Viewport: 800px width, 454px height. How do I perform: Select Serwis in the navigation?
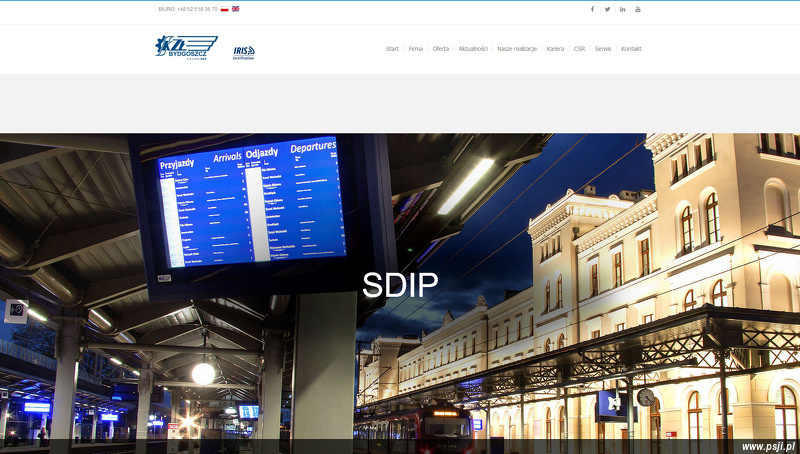click(x=603, y=49)
